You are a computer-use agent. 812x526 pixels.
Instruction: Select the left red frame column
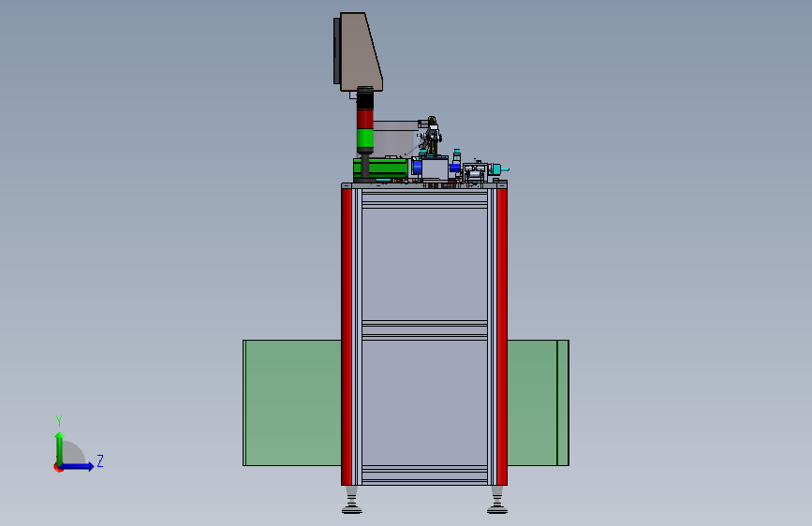[x=347, y=337]
